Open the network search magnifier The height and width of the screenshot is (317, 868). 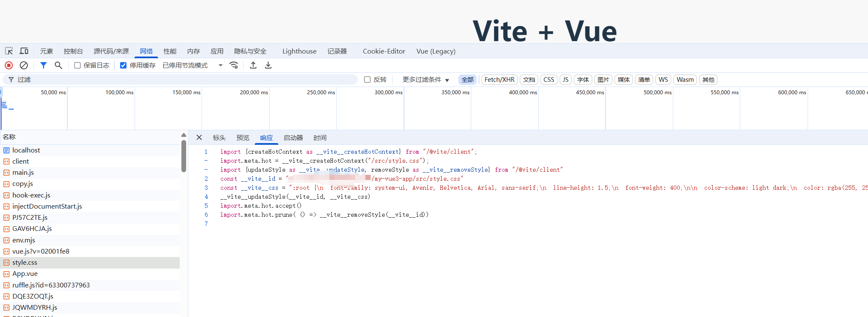58,65
